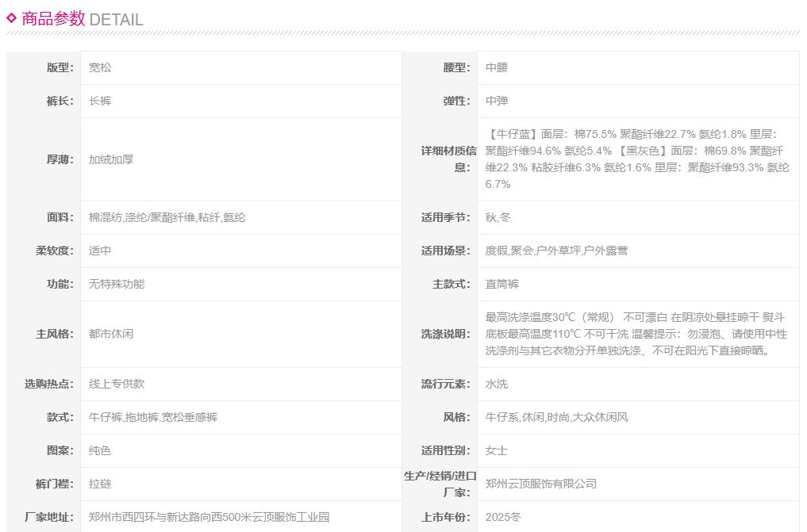Viewport: 807px width, 532px height.
Task: Click the pink diamond icon beside 商品参数
Action: point(12,18)
